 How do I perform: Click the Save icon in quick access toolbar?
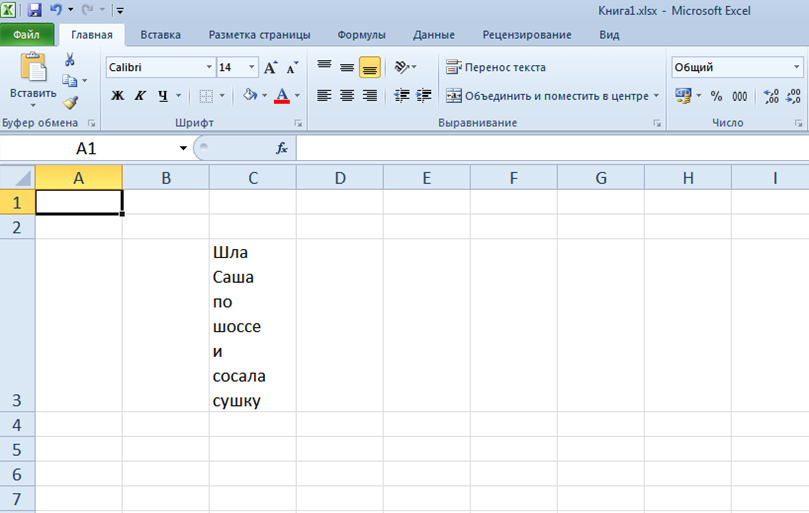[x=35, y=10]
